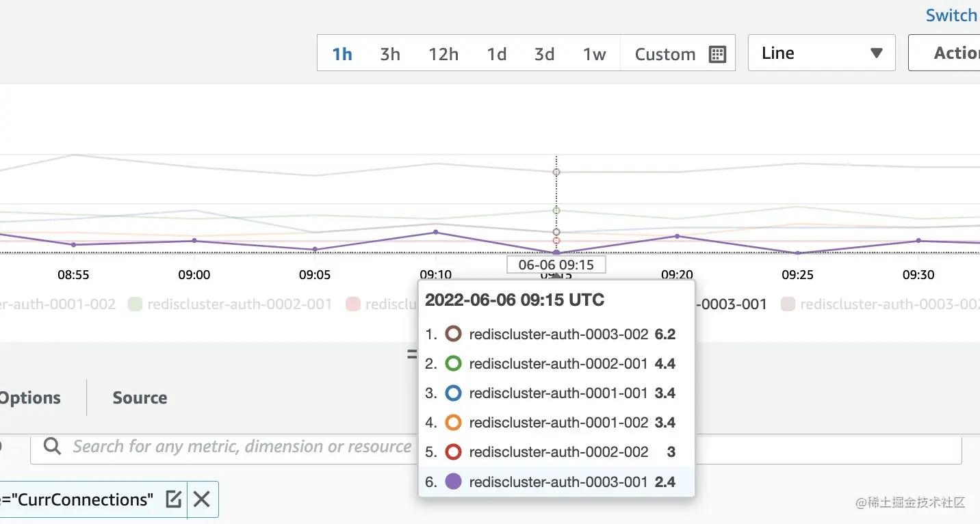Image resolution: width=980 pixels, height=524 pixels.
Task: Click the purple data point at 09:20
Action: point(677,236)
